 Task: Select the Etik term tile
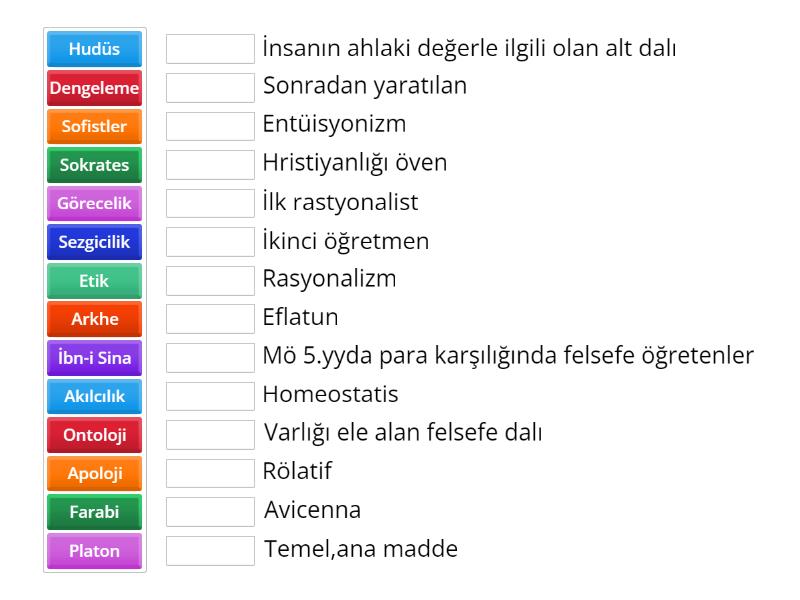[94, 280]
